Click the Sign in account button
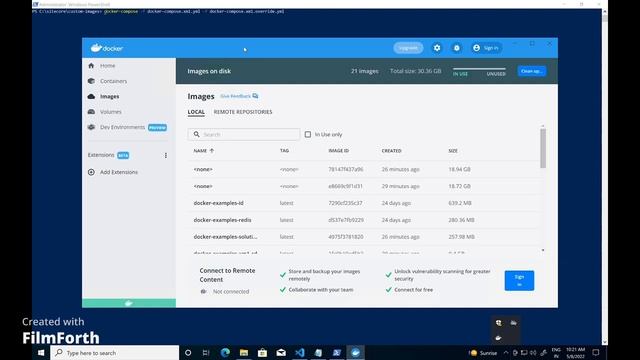The width and height of the screenshot is (640, 360). (486, 48)
